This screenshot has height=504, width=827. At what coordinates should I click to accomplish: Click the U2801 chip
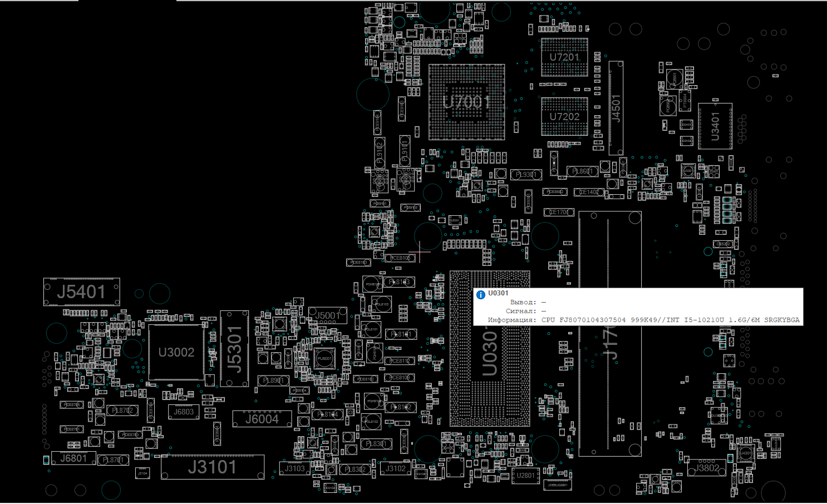(525, 476)
